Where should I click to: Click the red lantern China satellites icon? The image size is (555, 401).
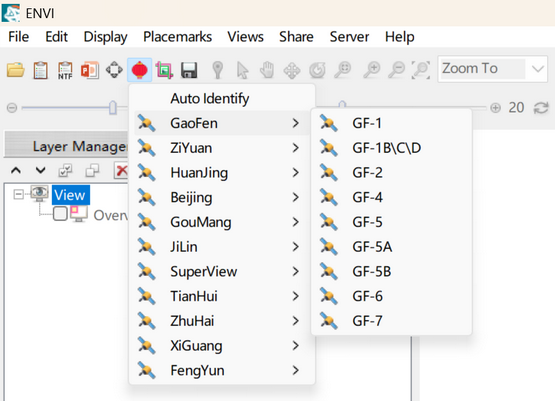tap(139, 70)
